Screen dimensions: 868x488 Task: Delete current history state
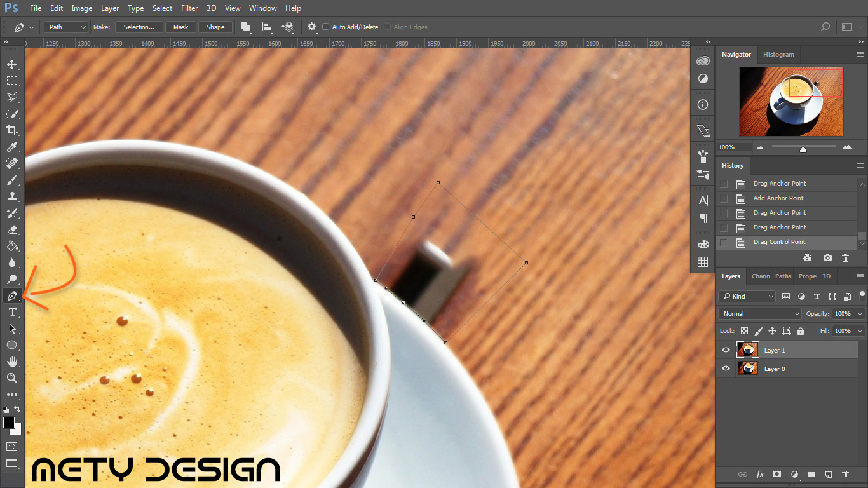click(845, 258)
